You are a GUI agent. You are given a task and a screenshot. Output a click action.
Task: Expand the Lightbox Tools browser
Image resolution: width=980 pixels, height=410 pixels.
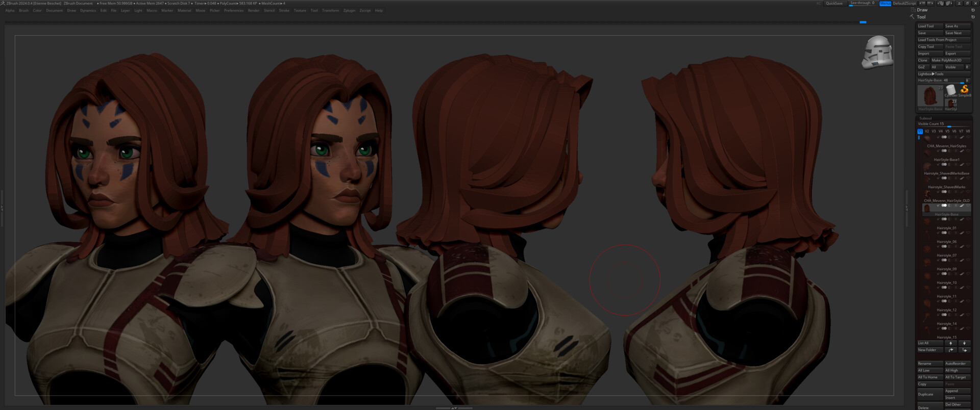944,74
